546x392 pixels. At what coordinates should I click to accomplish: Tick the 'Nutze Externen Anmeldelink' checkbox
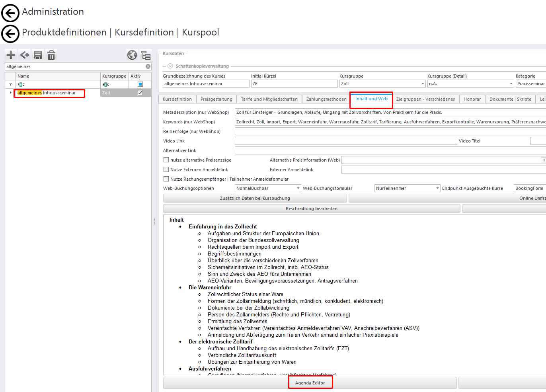click(x=166, y=170)
